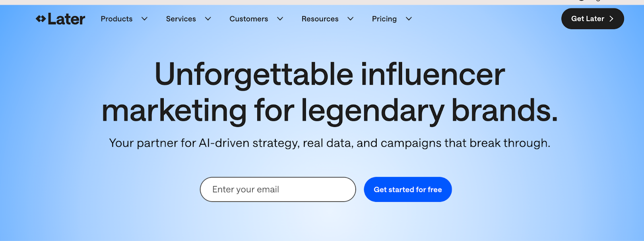Click the Get started for free button
The image size is (644, 241).
407,189
